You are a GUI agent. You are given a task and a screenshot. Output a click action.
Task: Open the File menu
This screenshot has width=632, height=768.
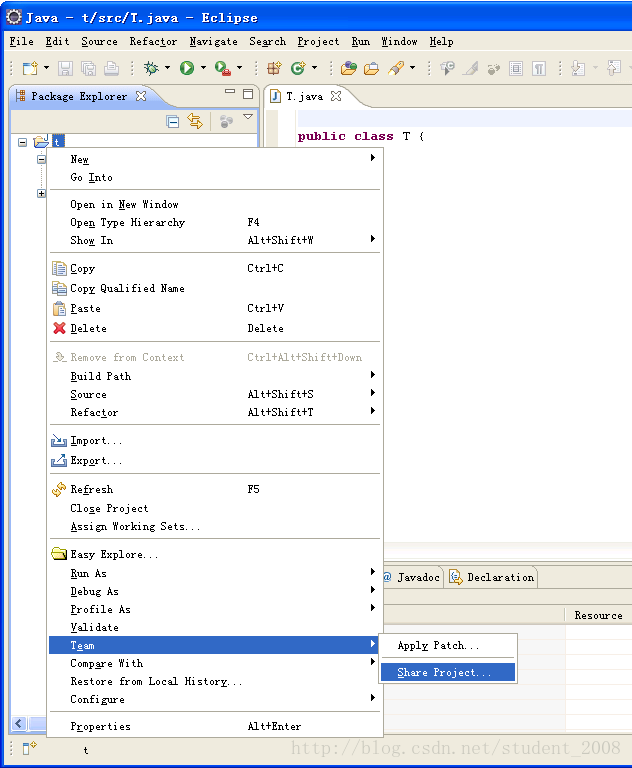[22, 42]
